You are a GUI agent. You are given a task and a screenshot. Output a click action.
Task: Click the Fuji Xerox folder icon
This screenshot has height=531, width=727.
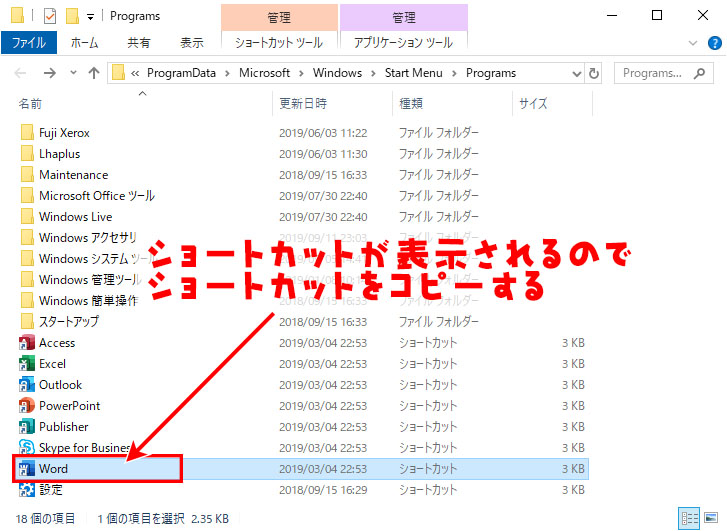click(27, 133)
